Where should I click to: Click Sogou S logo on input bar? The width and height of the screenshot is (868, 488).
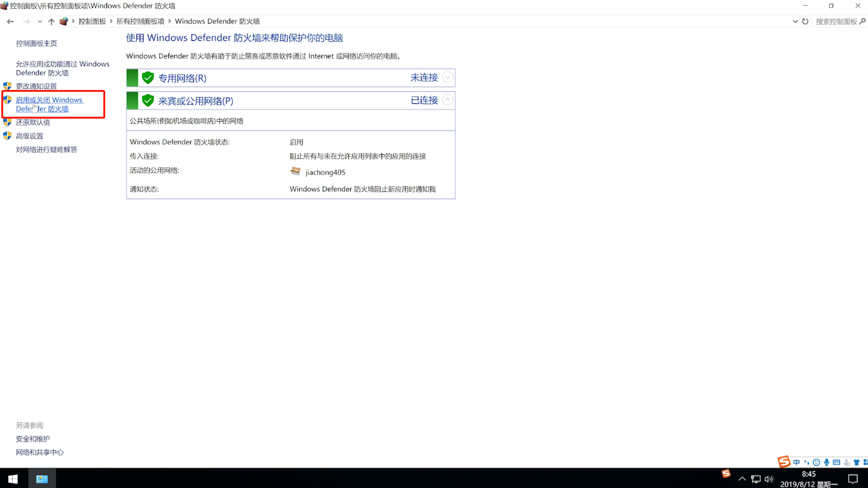[784, 462]
